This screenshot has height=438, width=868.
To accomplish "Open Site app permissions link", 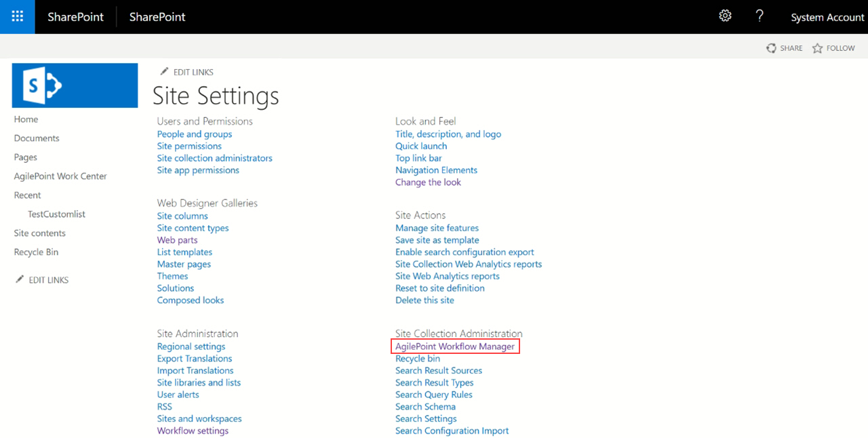I will click(x=198, y=170).
